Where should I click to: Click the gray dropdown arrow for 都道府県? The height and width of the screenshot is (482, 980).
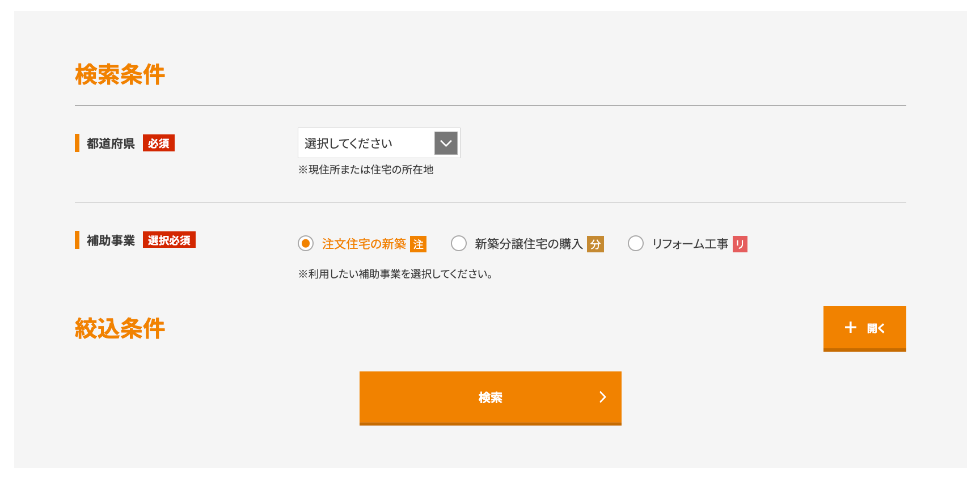click(446, 143)
